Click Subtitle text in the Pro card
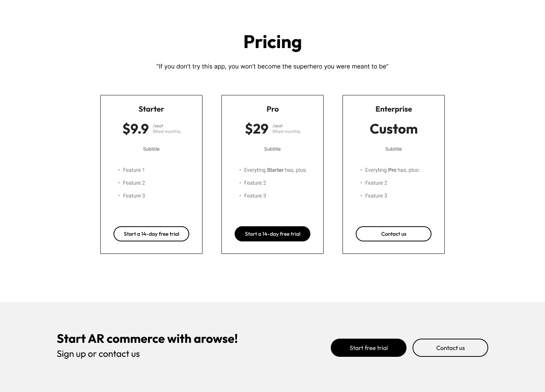The width and height of the screenshot is (545, 392). click(272, 149)
